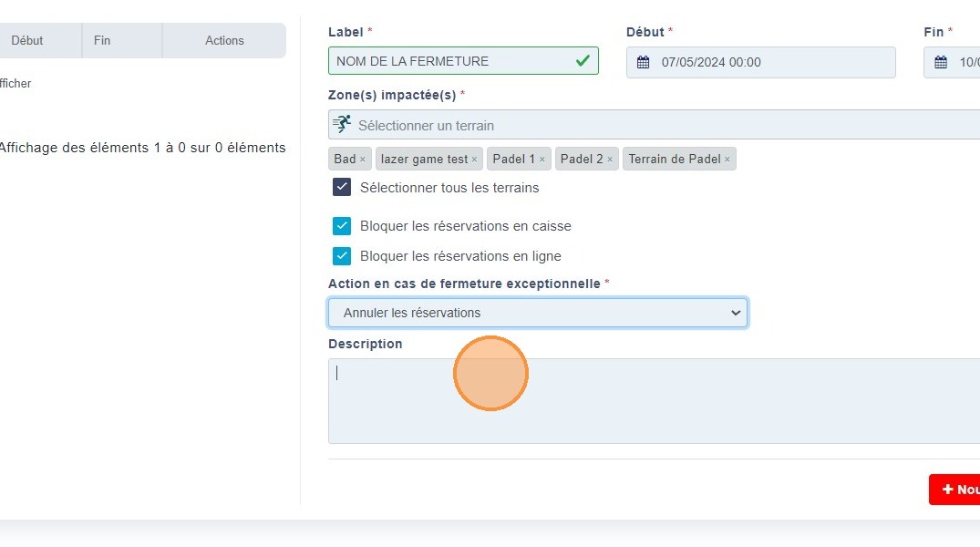This screenshot has height=547, width=980.
Task: Click the running person terrain icon
Action: [x=342, y=125]
